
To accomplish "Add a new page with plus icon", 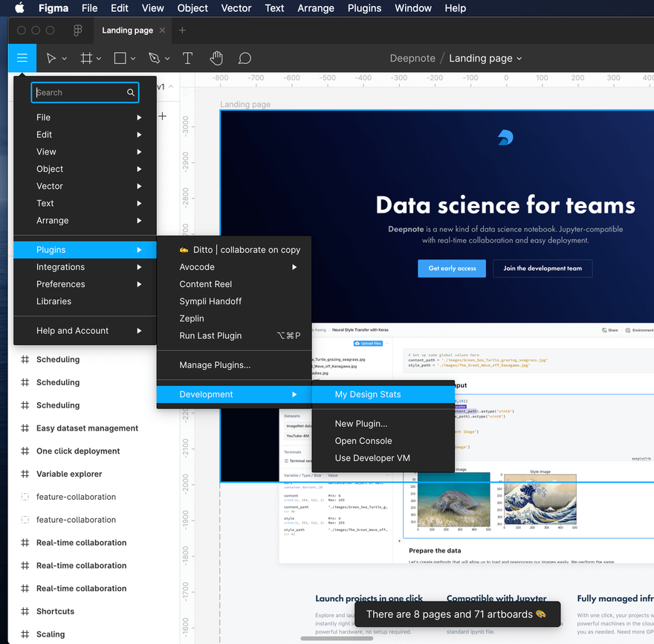I will pyautogui.click(x=162, y=116).
